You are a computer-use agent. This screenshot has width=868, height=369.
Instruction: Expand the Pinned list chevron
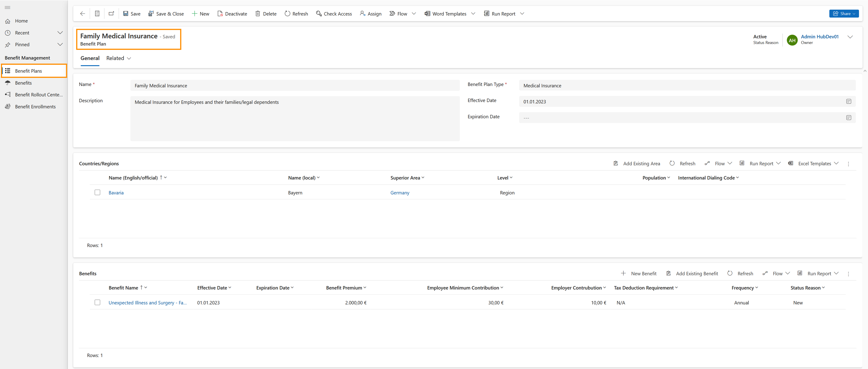coord(60,44)
